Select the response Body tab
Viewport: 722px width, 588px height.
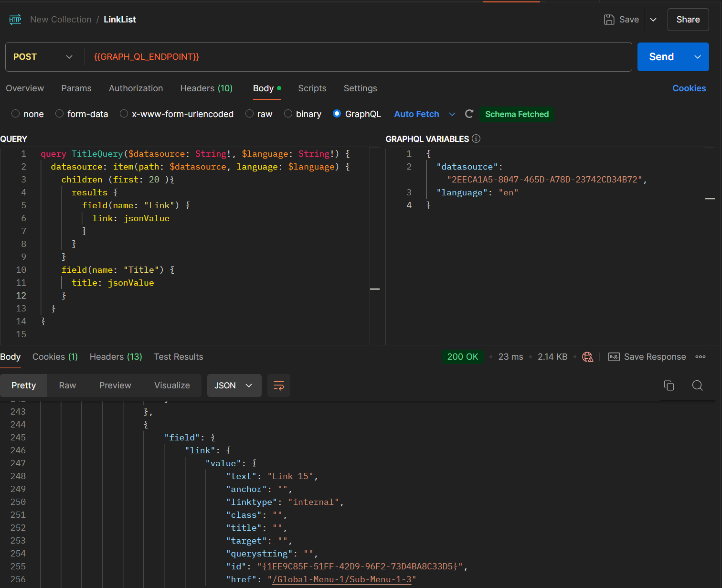[x=10, y=357]
